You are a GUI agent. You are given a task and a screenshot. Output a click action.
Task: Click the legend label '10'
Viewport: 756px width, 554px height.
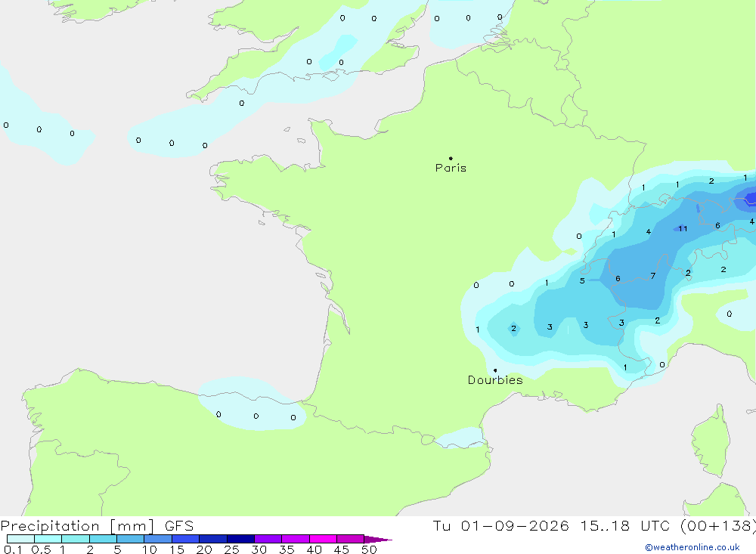(149, 549)
